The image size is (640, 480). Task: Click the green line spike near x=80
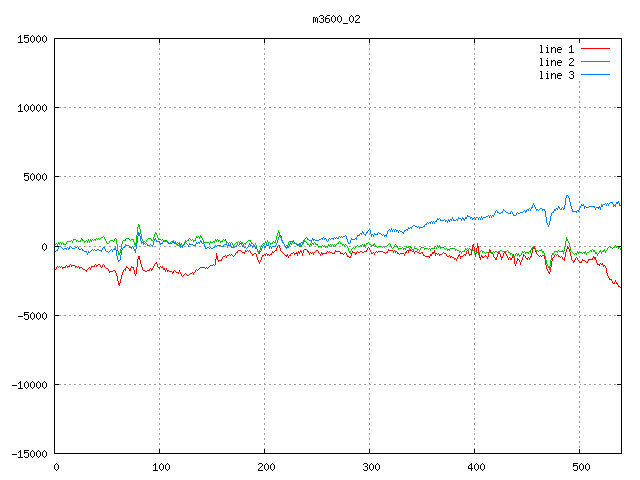point(139,225)
